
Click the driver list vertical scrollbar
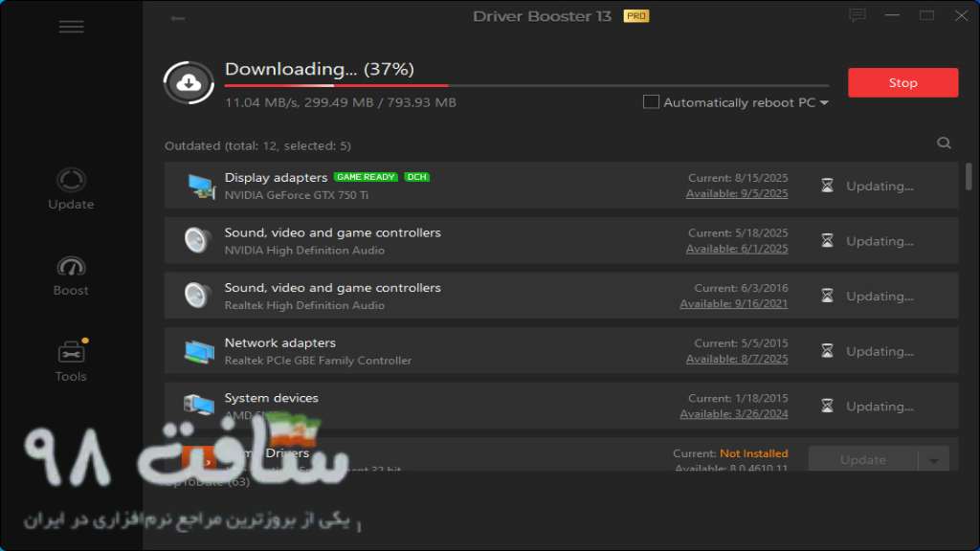pos(969,176)
